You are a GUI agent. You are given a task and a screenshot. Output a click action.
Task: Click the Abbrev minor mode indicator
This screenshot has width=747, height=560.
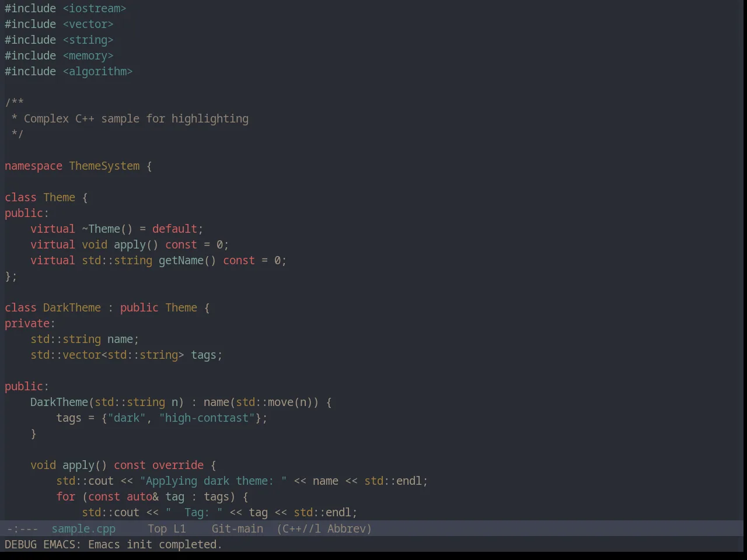click(349, 528)
